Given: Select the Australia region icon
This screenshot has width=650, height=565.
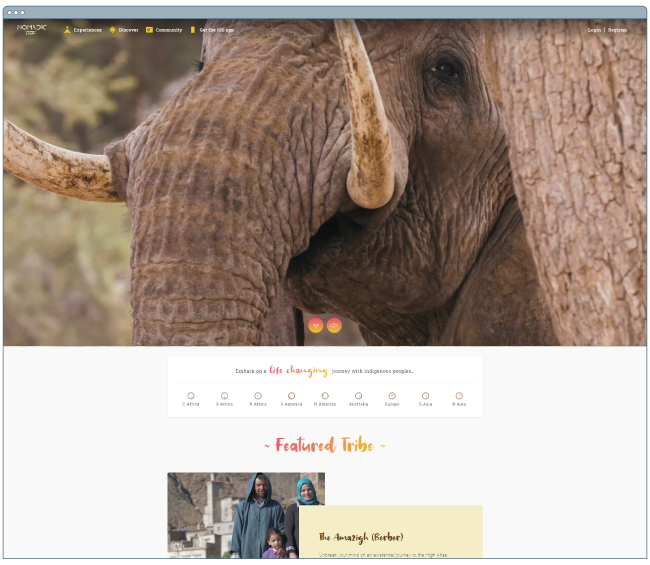Looking at the screenshot, I should [x=358, y=396].
